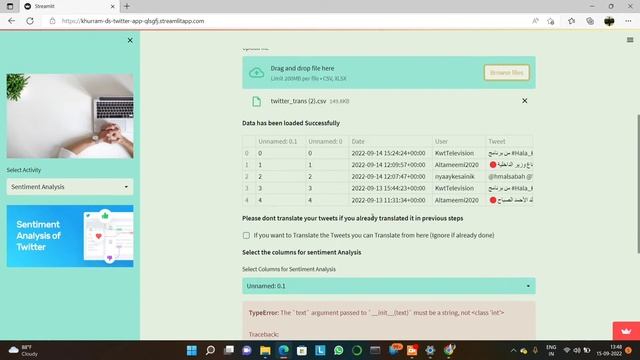Screen dimensions: 640x360
Task: Click the red Streamlit crown badge
Action: (x=626, y=331)
